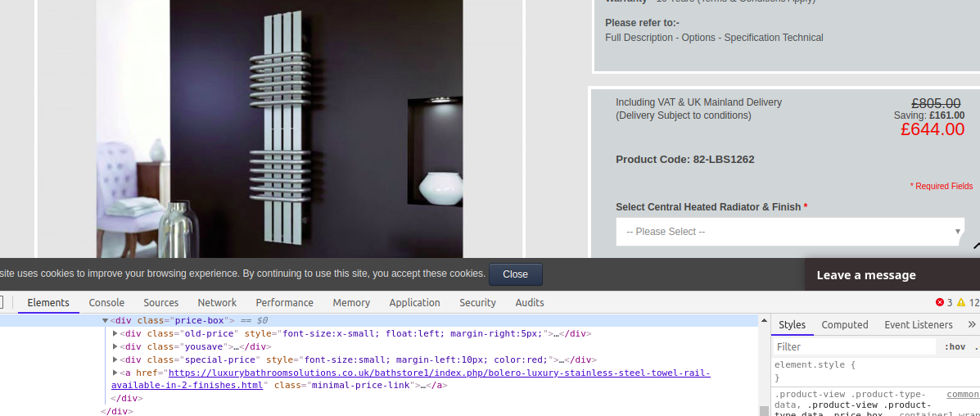Switch to the Console tab
This screenshot has width=980, height=416.
[106, 303]
